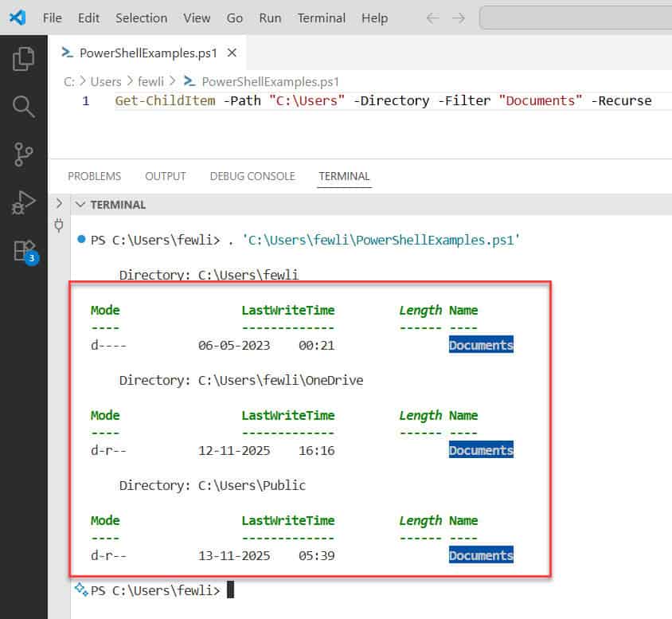Click the terminal prompt input line
672x619 pixels.
pos(231,590)
